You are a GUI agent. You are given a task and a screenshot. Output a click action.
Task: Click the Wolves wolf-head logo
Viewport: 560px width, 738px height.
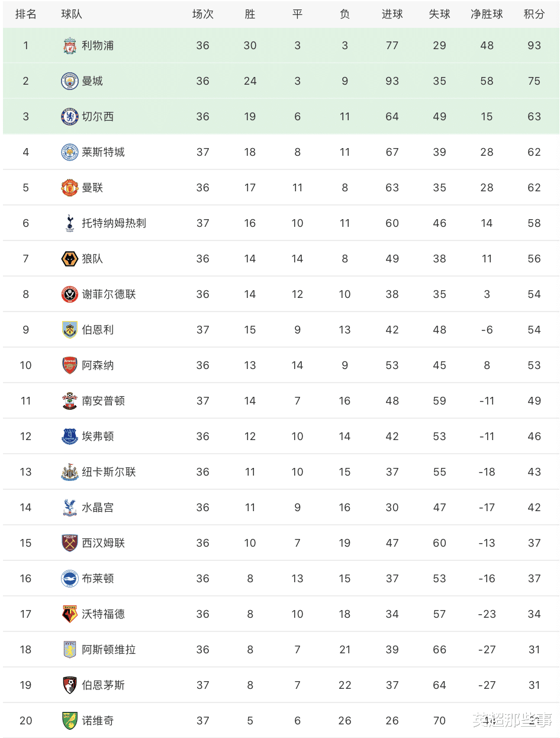click(x=70, y=259)
